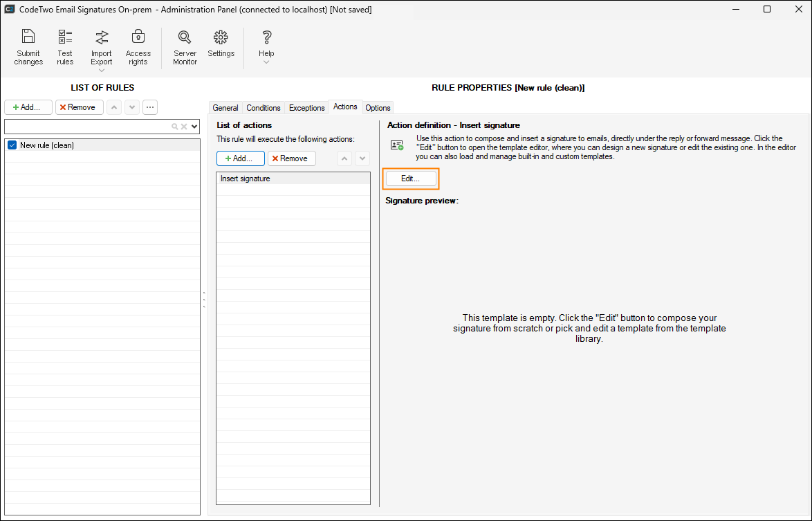This screenshot has height=521, width=812.
Task: Open the rules search filter dropdown
Action: pos(194,127)
